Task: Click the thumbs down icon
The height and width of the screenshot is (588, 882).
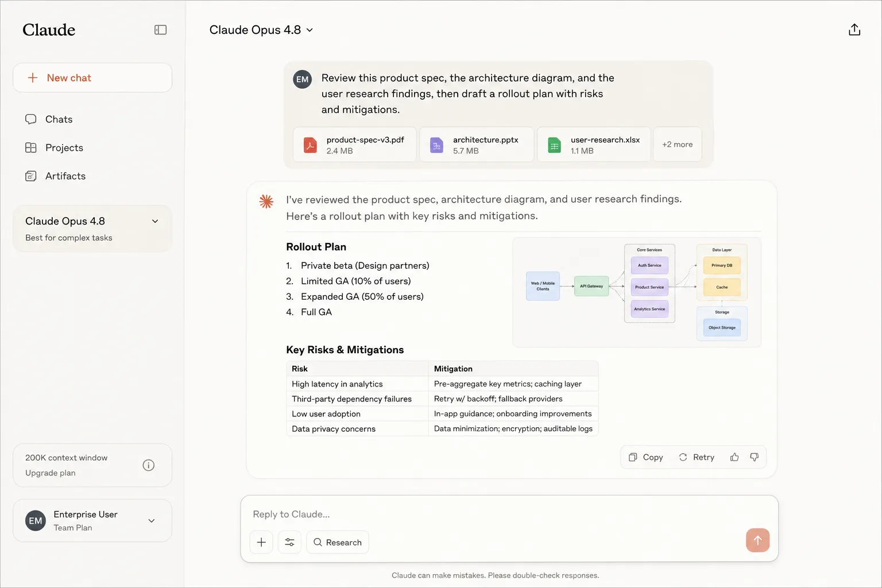Action: (755, 457)
